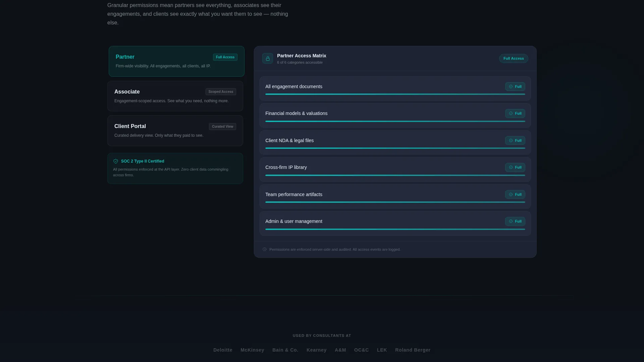Select the Financial models & valuations row
The width and height of the screenshot is (644, 362).
point(395,116)
